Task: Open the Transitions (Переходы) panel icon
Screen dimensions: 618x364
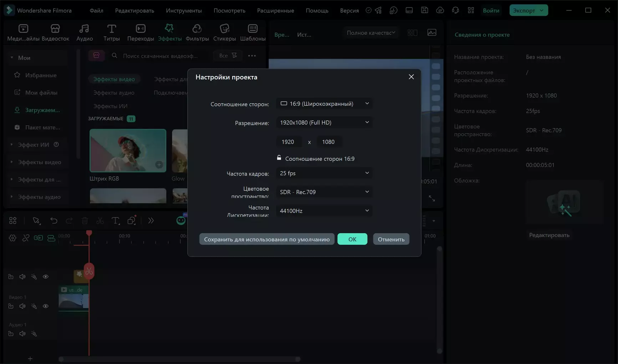Action: (141, 29)
